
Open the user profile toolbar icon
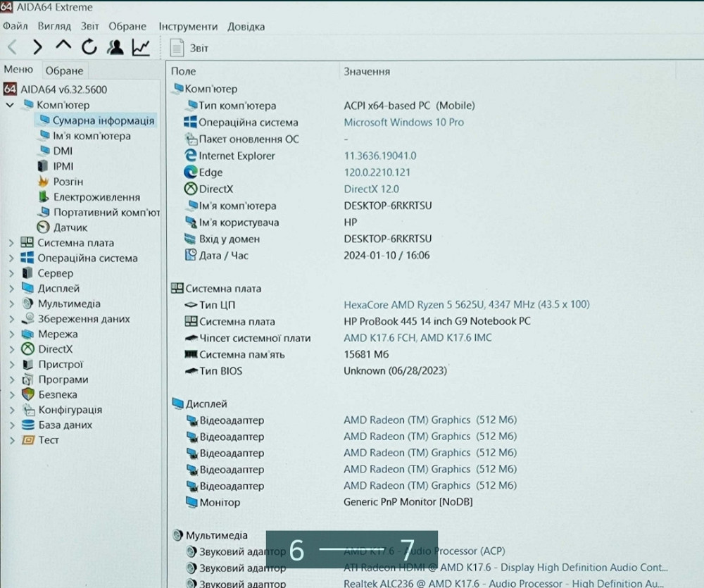pos(115,47)
